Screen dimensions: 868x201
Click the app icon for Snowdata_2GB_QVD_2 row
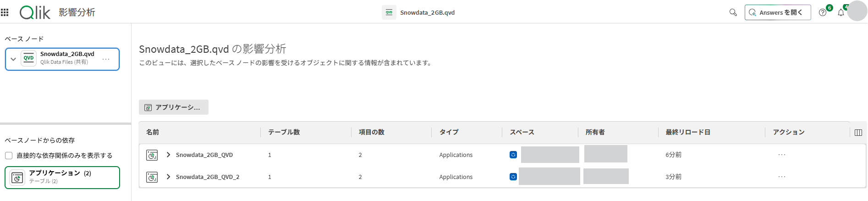pyautogui.click(x=152, y=177)
